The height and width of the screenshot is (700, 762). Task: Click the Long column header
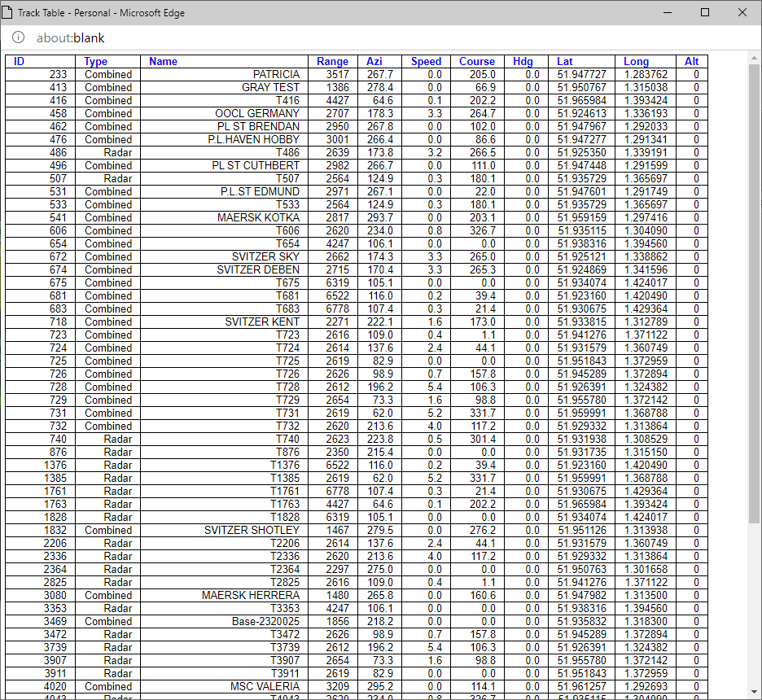tap(636, 61)
